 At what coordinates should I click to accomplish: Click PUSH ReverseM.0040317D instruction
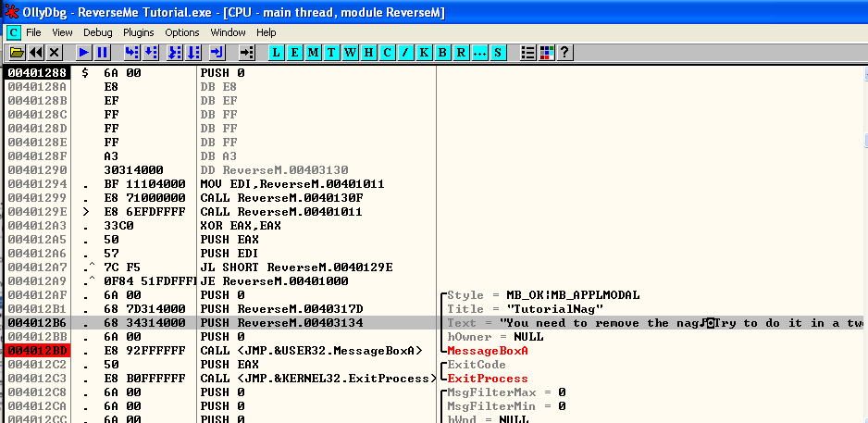[x=281, y=309]
